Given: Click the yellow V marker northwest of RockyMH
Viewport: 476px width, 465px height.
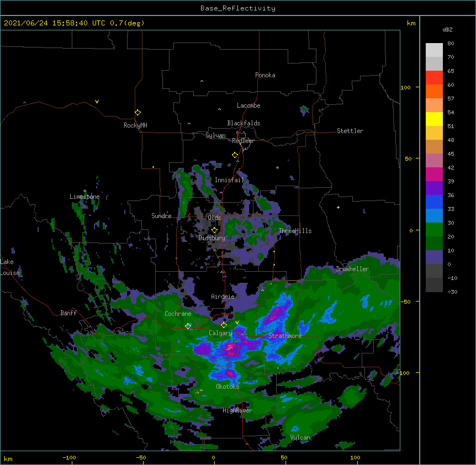Looking at the screenshot, I should point(97,102).
